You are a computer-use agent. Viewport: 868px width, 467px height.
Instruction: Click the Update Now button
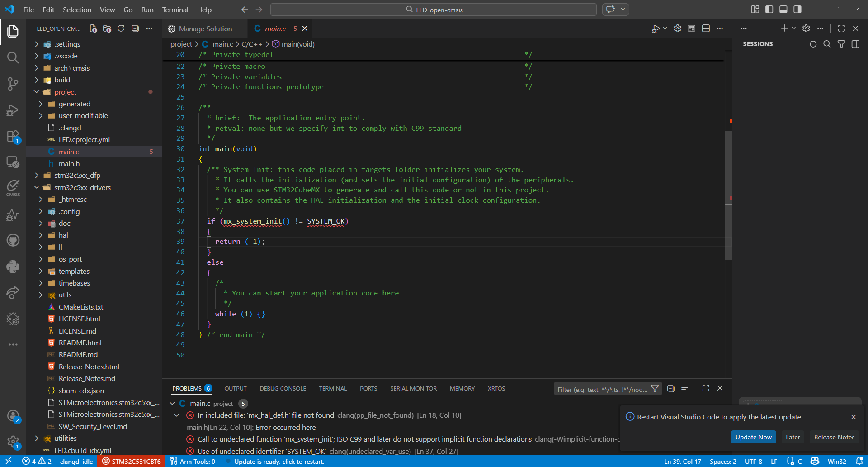[753, 437]
